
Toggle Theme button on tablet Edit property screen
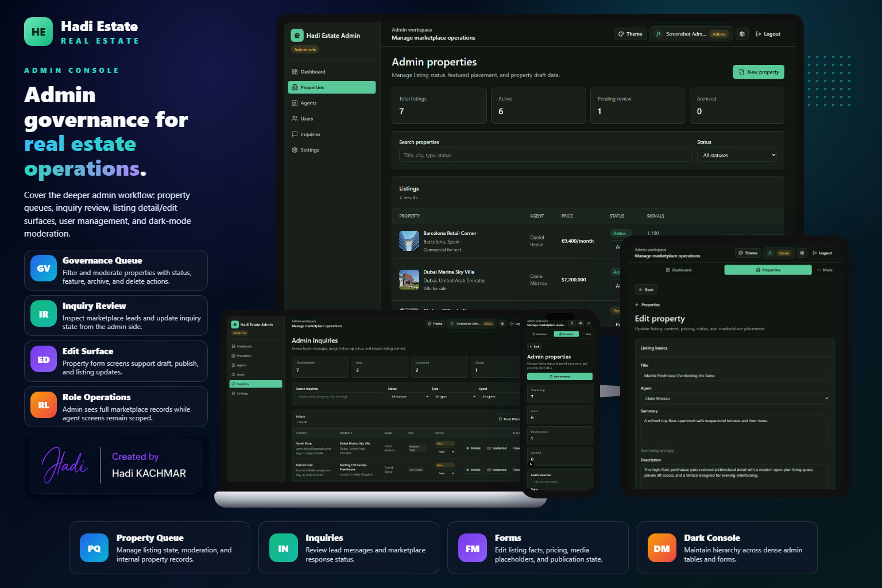[748, 253]
